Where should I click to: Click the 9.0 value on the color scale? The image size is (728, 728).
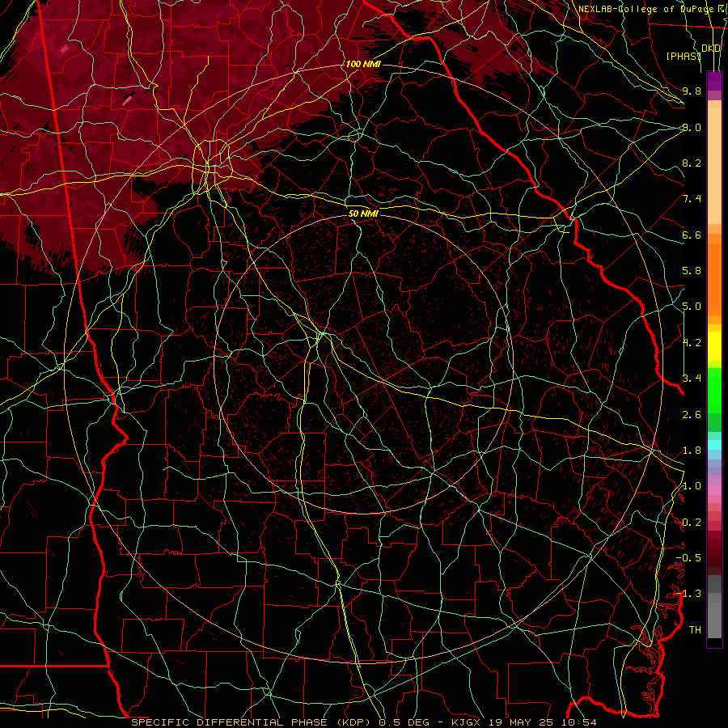pos(692,127)
